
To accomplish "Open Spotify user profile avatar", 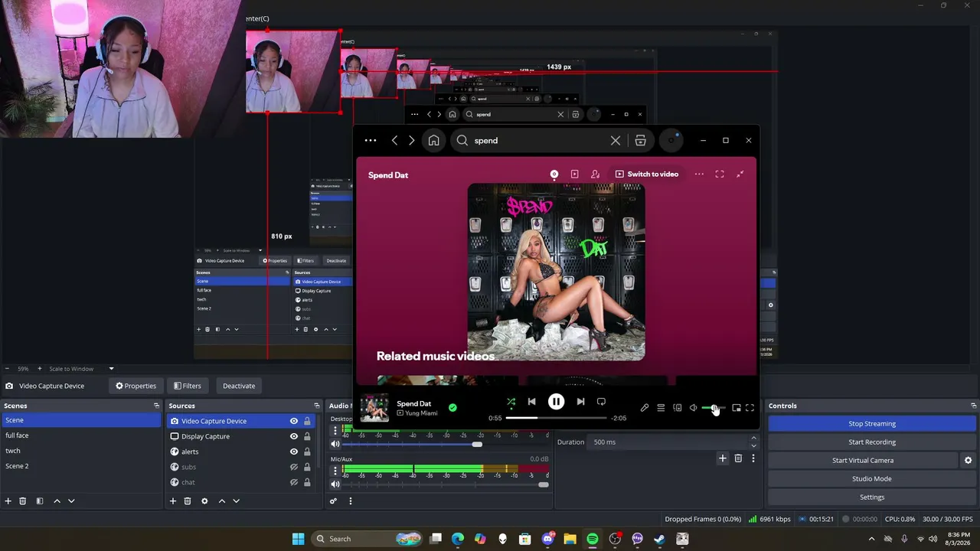I will pos(671,140).
